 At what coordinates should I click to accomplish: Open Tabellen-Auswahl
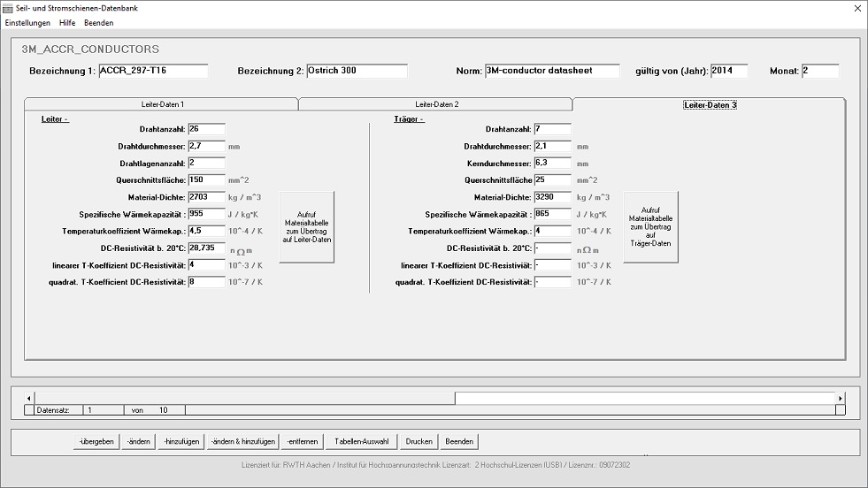pos(361,441)
